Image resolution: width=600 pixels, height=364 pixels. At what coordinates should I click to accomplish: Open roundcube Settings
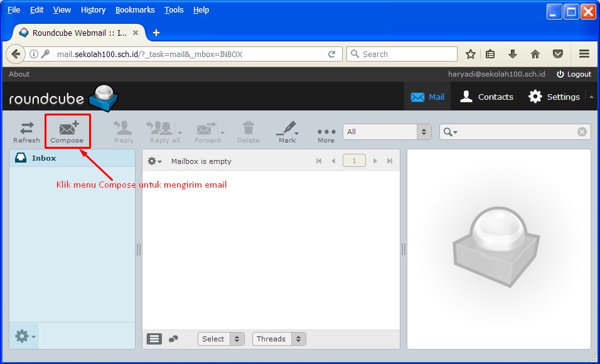coord(554,97)
